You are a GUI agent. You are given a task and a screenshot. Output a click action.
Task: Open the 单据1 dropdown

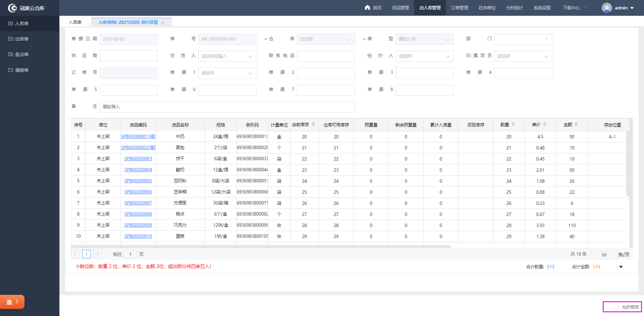coord(227,73)
